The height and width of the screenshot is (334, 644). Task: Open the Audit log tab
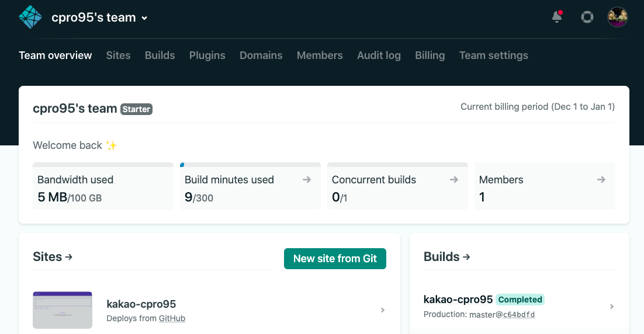(x=379, y=55)
